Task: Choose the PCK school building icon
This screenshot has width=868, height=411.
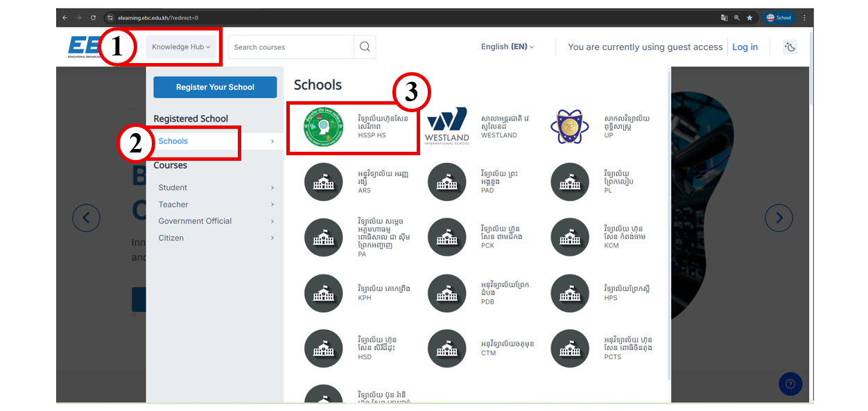Action: [x=446, y=237]
